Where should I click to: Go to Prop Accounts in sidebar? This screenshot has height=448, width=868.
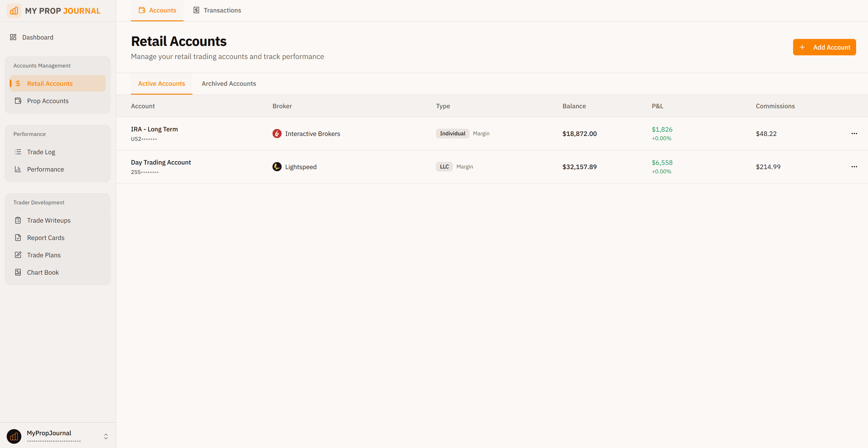click(x=58, y=101)
